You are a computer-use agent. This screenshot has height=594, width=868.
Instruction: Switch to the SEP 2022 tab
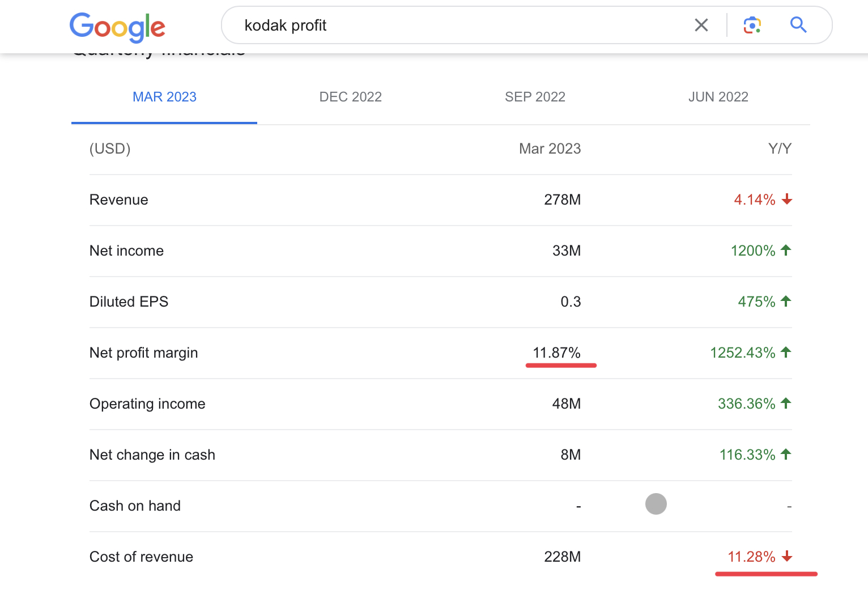click(535, 97)
